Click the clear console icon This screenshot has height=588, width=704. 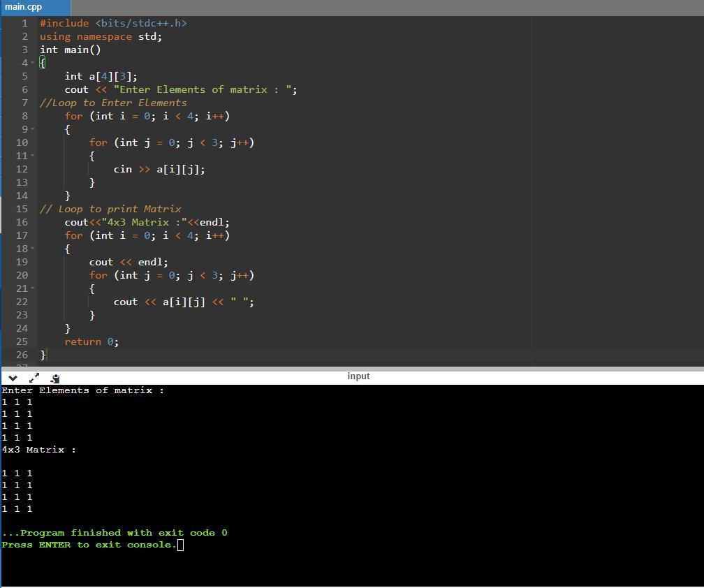click(54, 378)
